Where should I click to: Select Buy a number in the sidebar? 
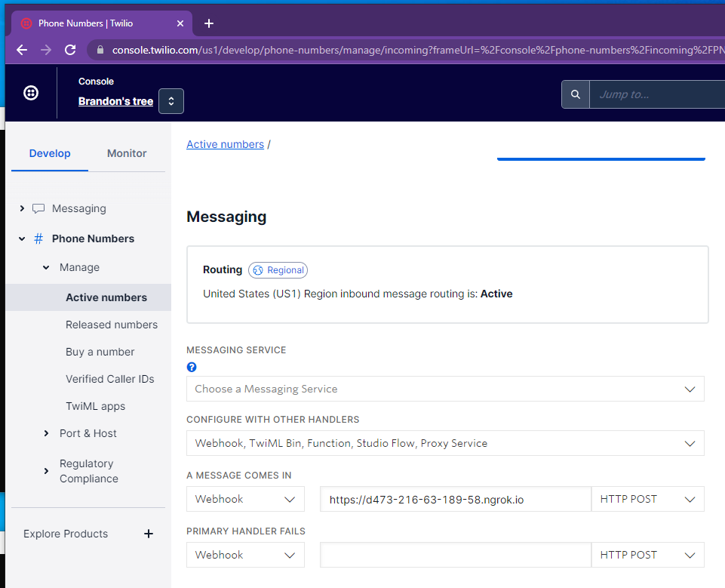tap(100, 351)
